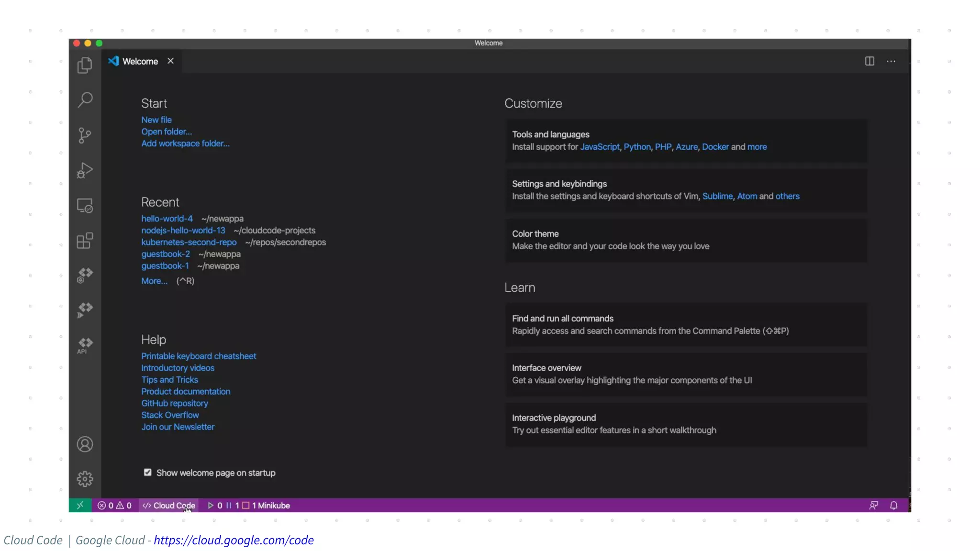Install Python support link
The image size is (980, 551).
tap(637, 147)
